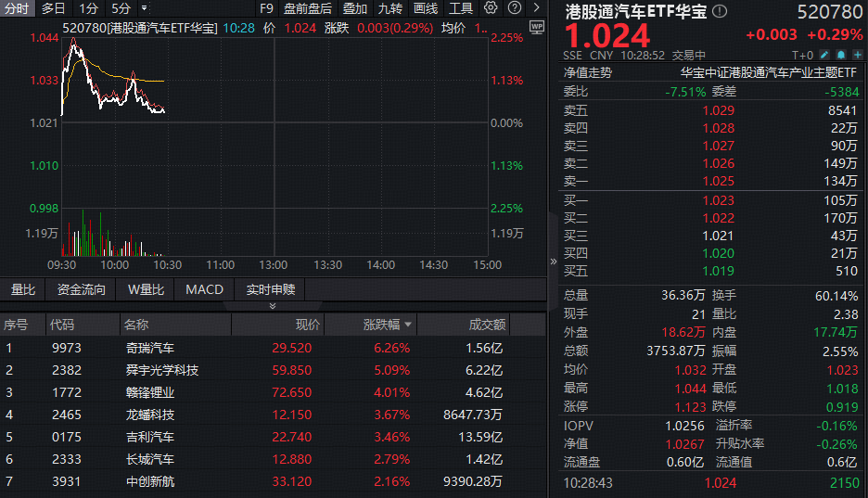Select 奇瑞汽车 row
The image size is (868, 498).
coord(274,348)
